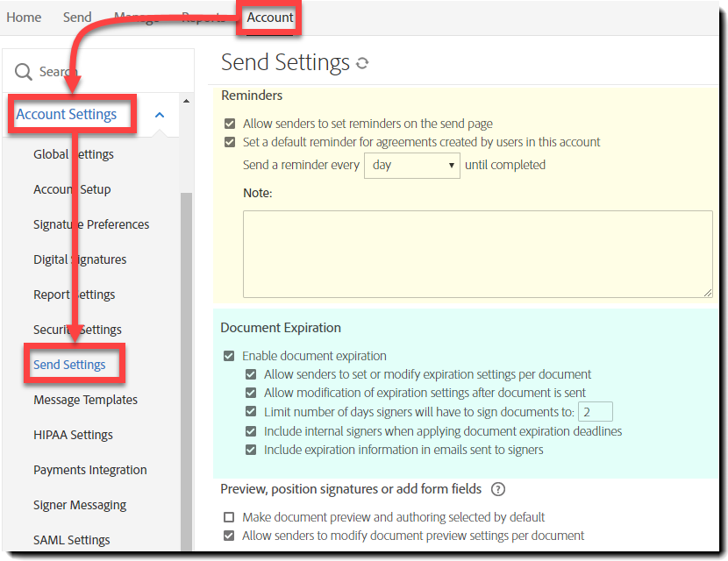Click the reminder Note text area
This screenshot has width=728, height=561.
(477, 253)
